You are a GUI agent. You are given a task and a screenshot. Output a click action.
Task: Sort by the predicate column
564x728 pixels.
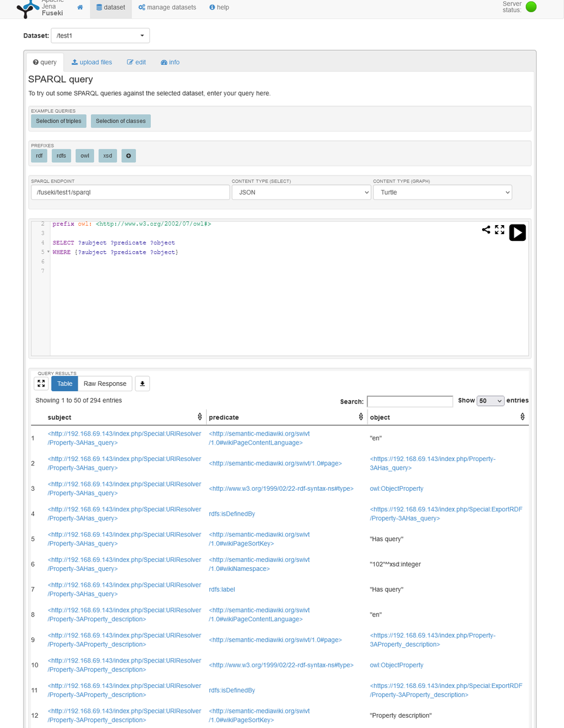[x=286, y=417]
